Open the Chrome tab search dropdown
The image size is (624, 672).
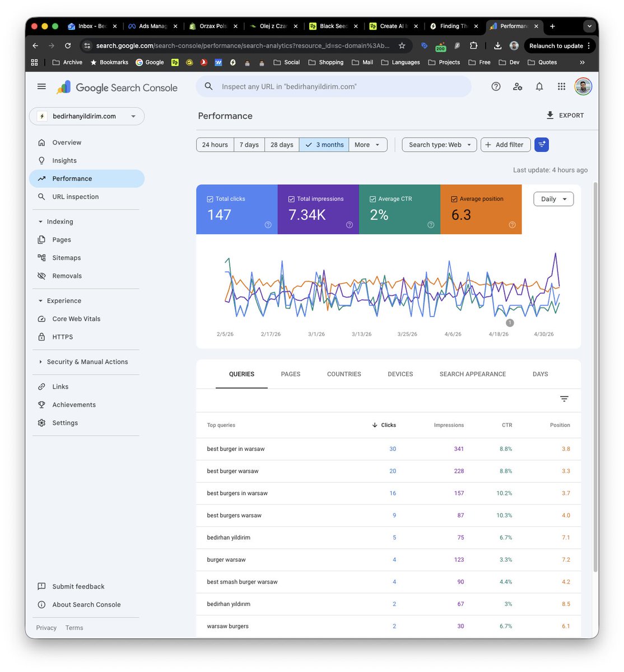[x=589, y=26]
